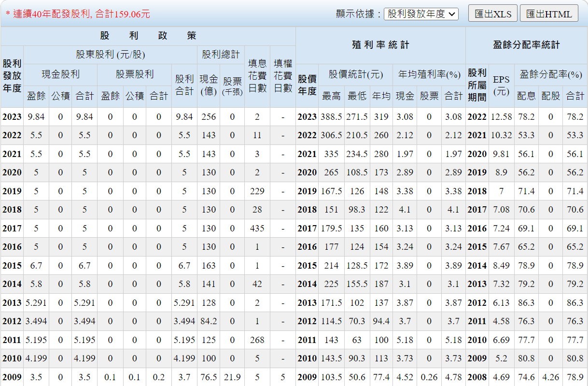
Task: Click the 股利合計 column header
Action: pyautogui.click(x=184, y=85)
